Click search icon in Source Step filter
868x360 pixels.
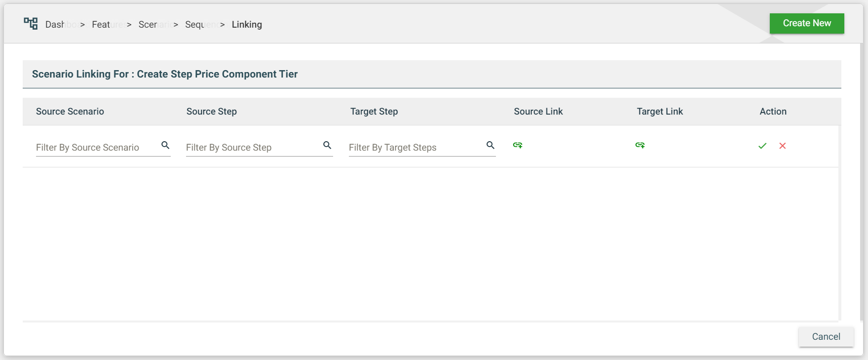(x=327, y=145)
